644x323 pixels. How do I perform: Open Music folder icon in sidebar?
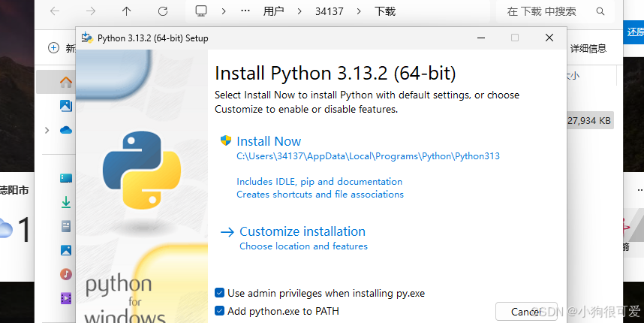pos(66,274)
